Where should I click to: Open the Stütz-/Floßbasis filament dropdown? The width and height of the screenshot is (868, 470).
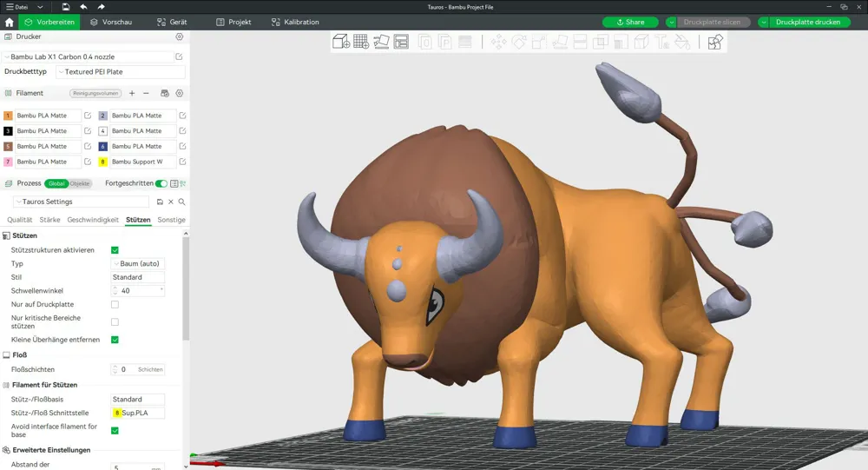(138, 399)
